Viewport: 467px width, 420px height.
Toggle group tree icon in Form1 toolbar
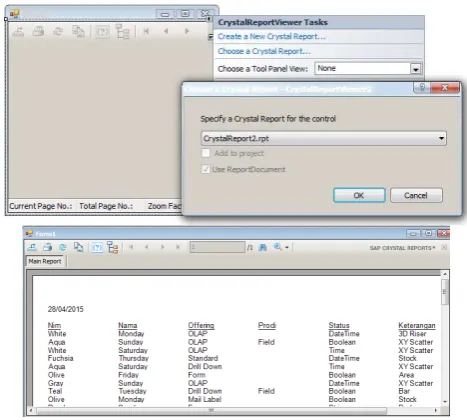[x=113, y=248]
